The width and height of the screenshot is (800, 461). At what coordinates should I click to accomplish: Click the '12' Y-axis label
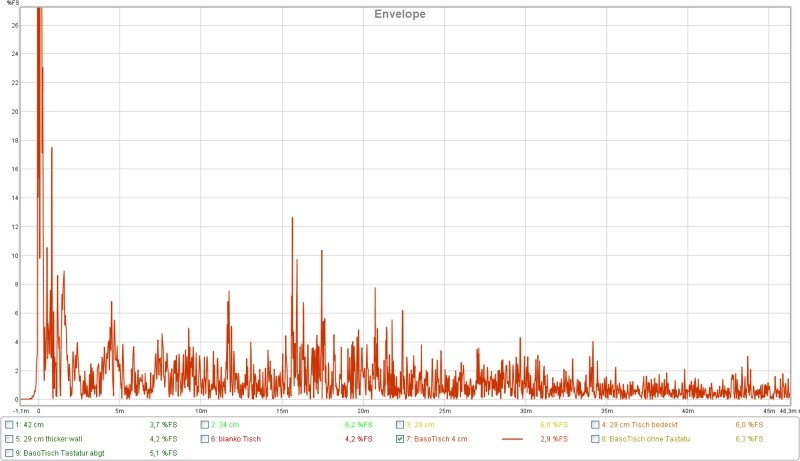pyautogui.click(x=15, y=227)
